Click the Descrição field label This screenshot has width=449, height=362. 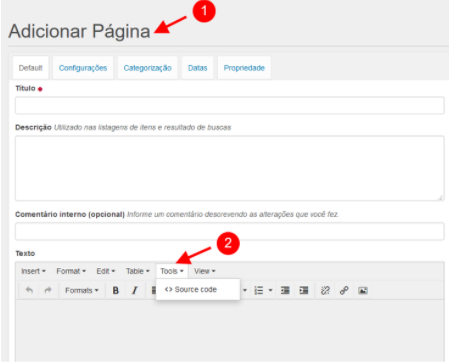(x=33, y=127)
